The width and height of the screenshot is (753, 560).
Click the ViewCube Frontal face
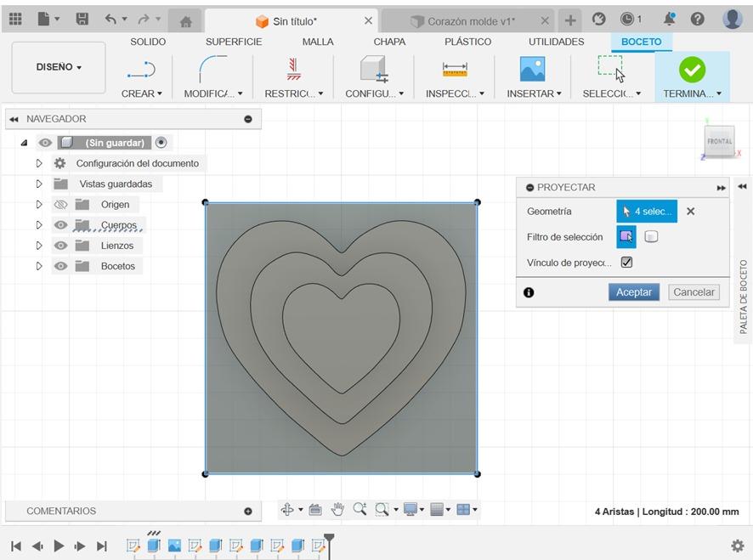coord(719,141)
